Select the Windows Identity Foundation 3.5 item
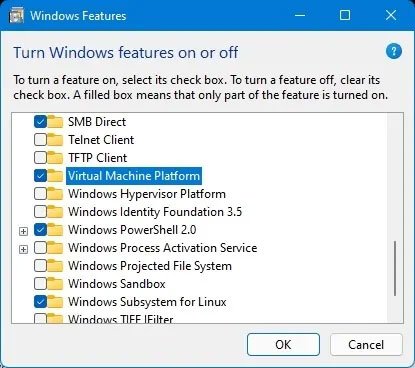The height and width of the screenshot is (368, 415). (155, 212)
